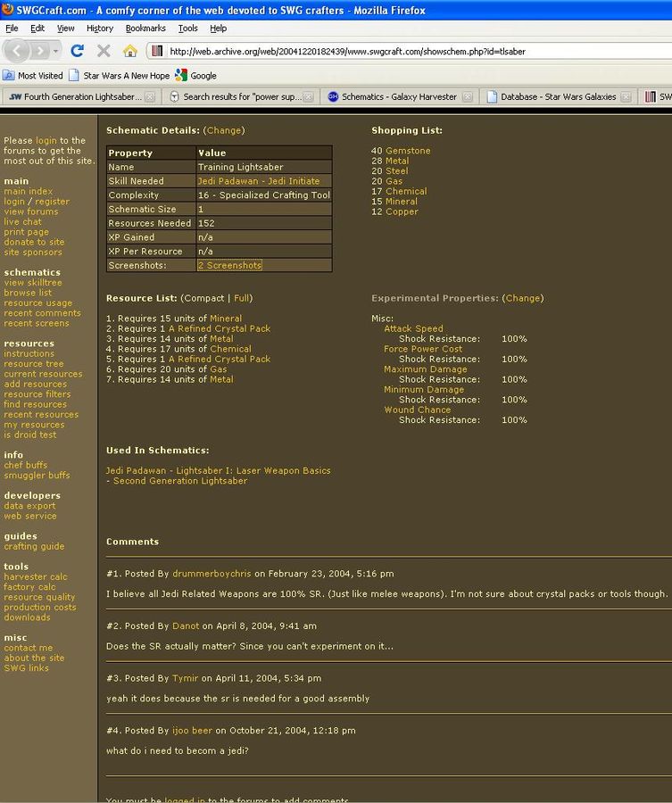Close the Fourth Generation Lightsaber tab

pyautogui.click(x=150, y=97)
